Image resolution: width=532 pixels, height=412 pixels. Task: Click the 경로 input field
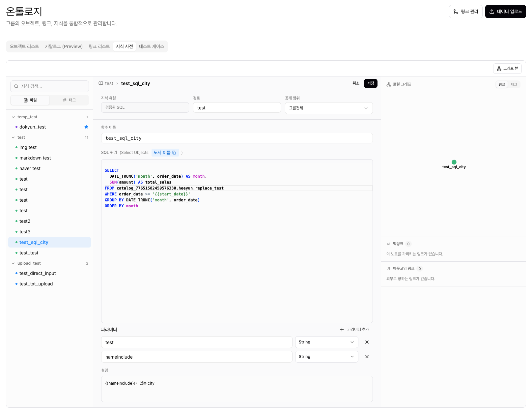[237, 108]
